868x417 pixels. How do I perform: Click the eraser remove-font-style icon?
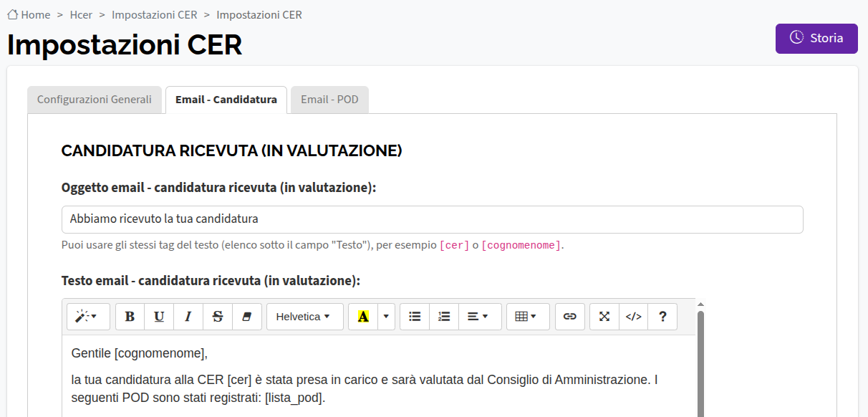click(247, 317)
